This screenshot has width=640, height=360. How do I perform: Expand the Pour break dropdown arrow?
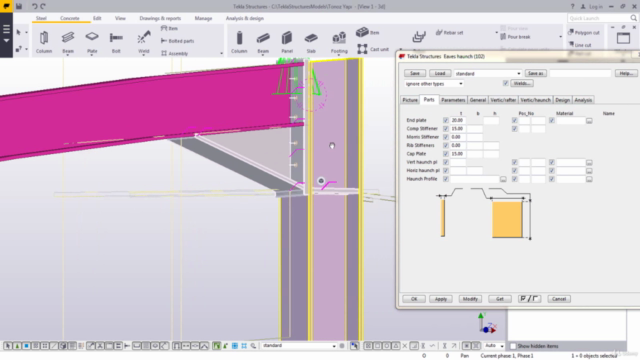pos(560,37)
